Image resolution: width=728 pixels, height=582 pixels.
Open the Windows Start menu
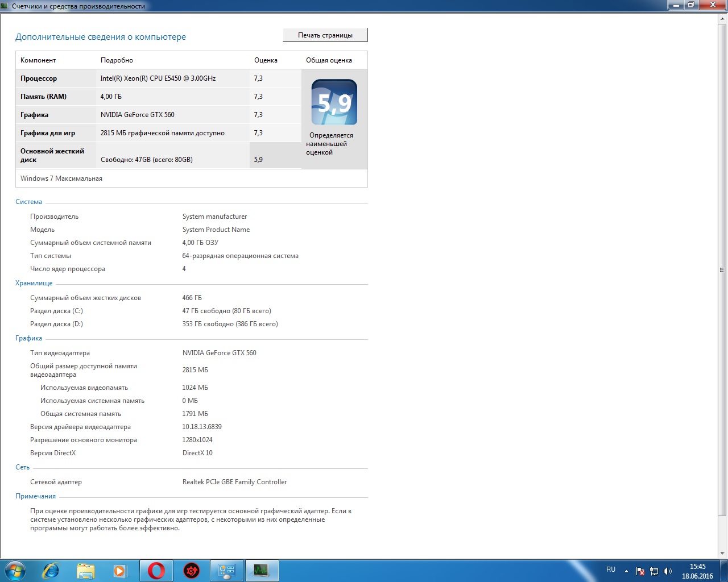pyautogui.click(x=15, y=570)
